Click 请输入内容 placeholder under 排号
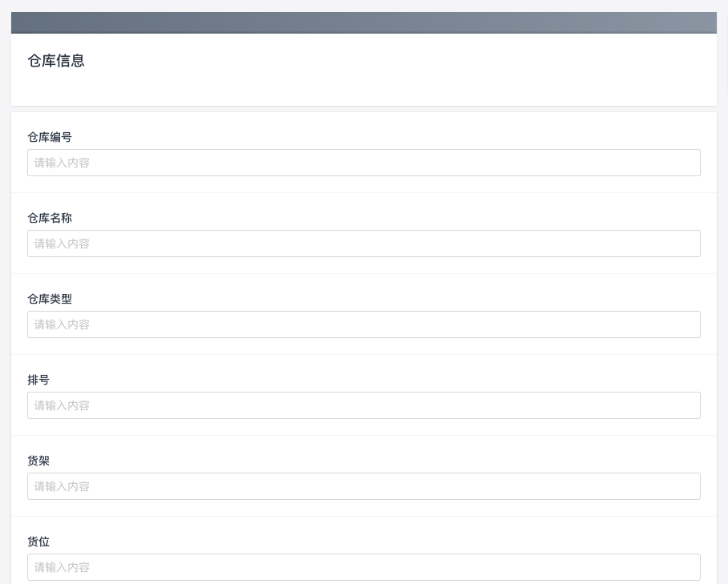 pyautogui.click(x=62, y=405)
